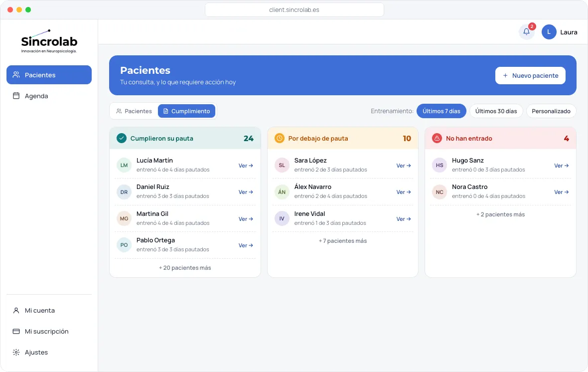
Task: Select the ÁN avatar for Álex Navarro
Action: click(282, 192)
